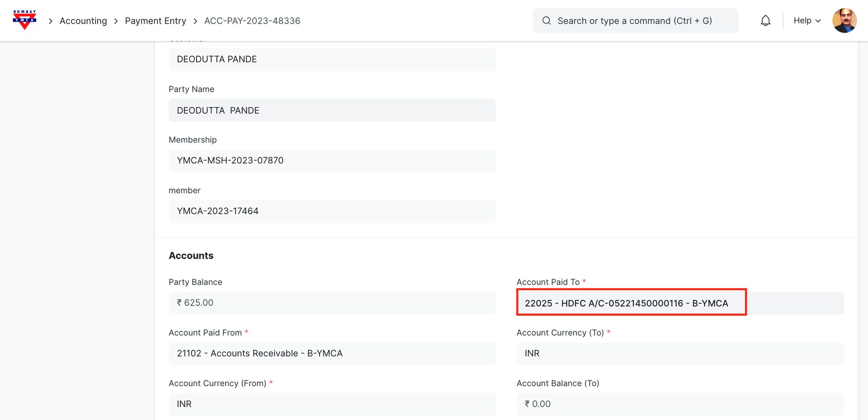Click the Membership field YMCA-MSH-2023-07870
Viewport: 868px width, 420px height.
tap(332, 161)
